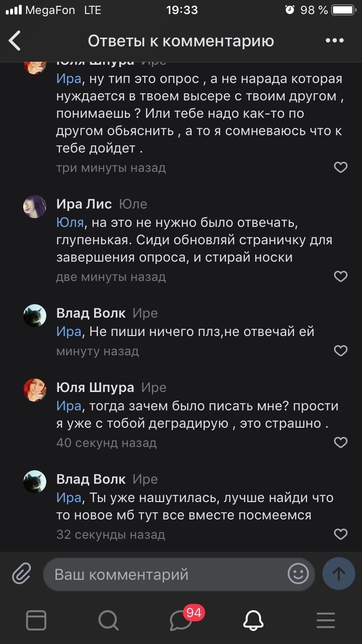Like Ира Лис's reply to Юля
The width and height of the screenshot is (362, 644).
pyautogui.click(x=341, y=276)
